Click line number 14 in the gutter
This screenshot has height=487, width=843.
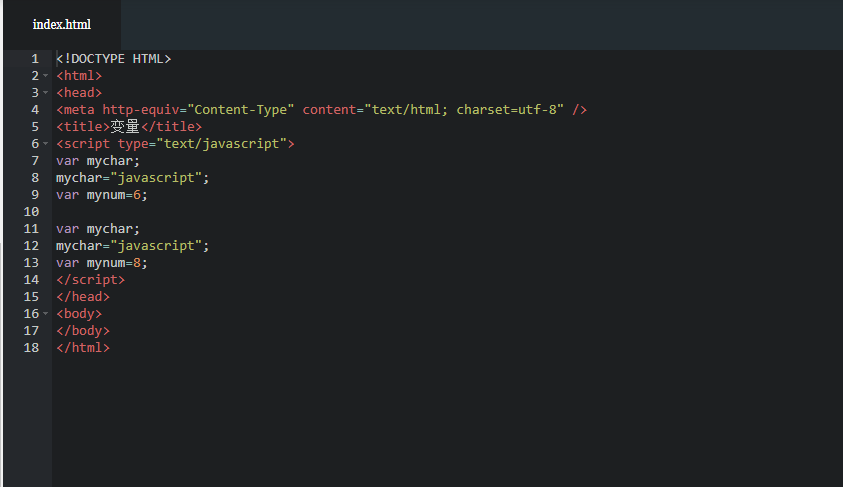31,280
